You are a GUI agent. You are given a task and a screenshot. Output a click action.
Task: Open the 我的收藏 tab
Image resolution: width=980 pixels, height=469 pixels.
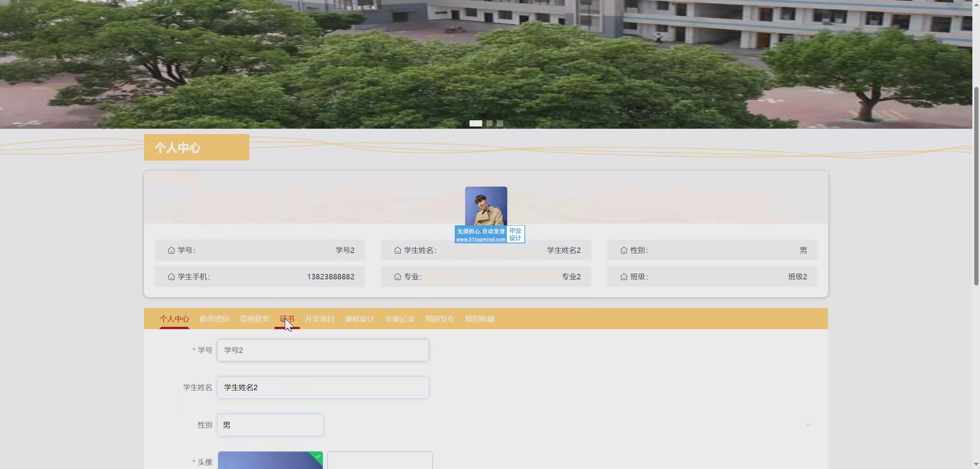[480, 319]
